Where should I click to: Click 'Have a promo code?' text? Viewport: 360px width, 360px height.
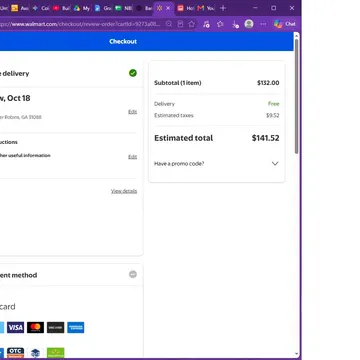[179, 164]
